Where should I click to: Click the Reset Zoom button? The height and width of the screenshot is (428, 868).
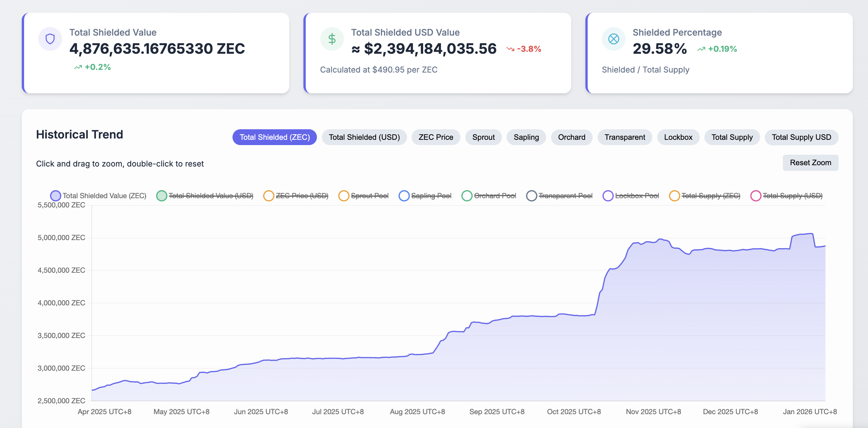pyautogui.click(x=810, y=163)
